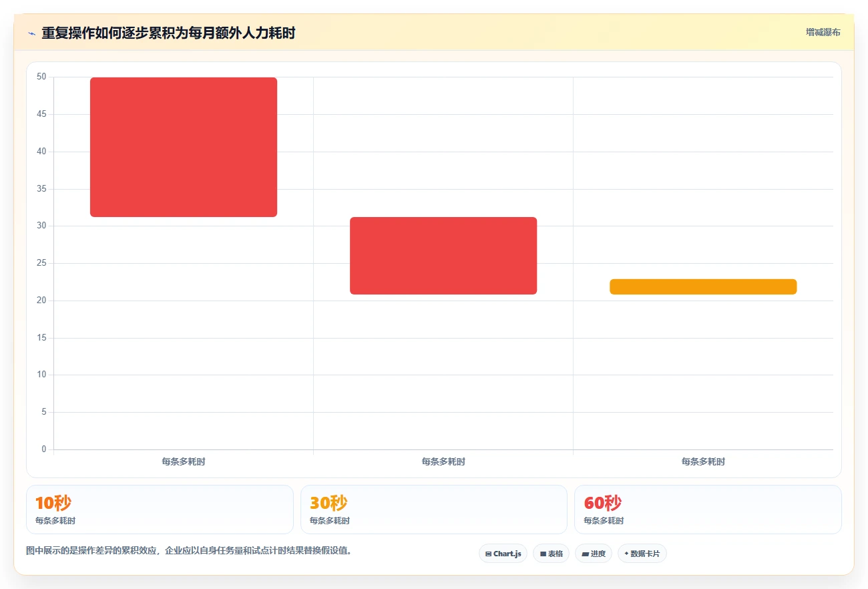Screen dimensions: 868x589
Task: Click the footnote starting 图中展示的是操作差异
Action: click(x=189, y=551)
